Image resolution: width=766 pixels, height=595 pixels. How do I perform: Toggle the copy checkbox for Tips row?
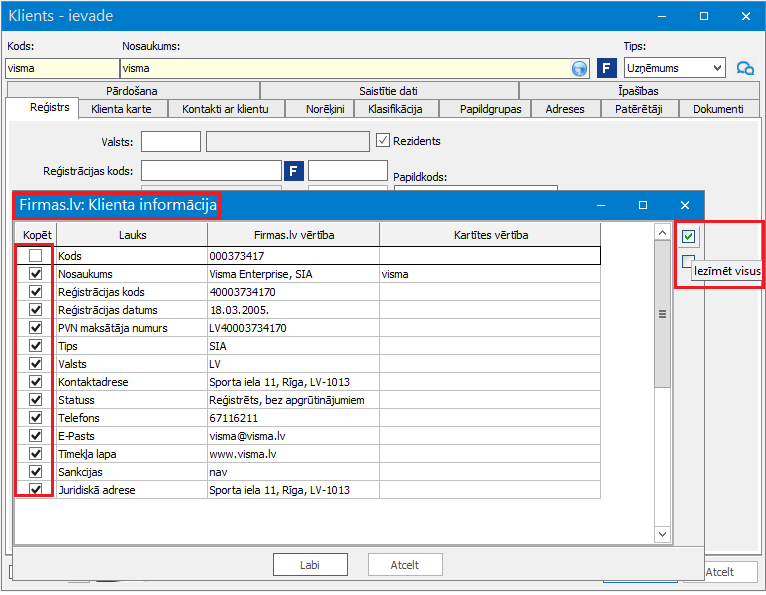pyautogui.click(x=36, y=346)
